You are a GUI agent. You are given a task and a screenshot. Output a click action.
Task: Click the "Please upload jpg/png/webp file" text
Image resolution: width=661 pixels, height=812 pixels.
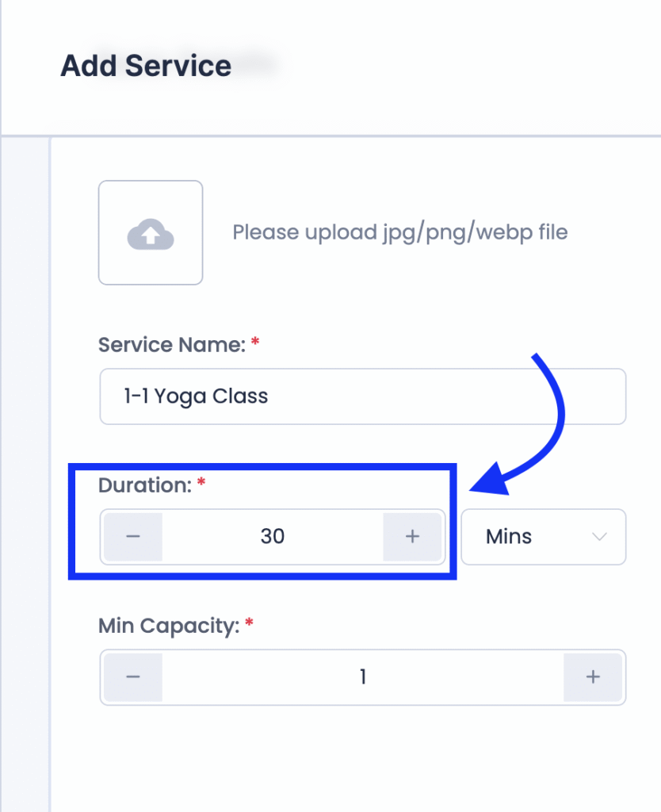coord(400,233)
